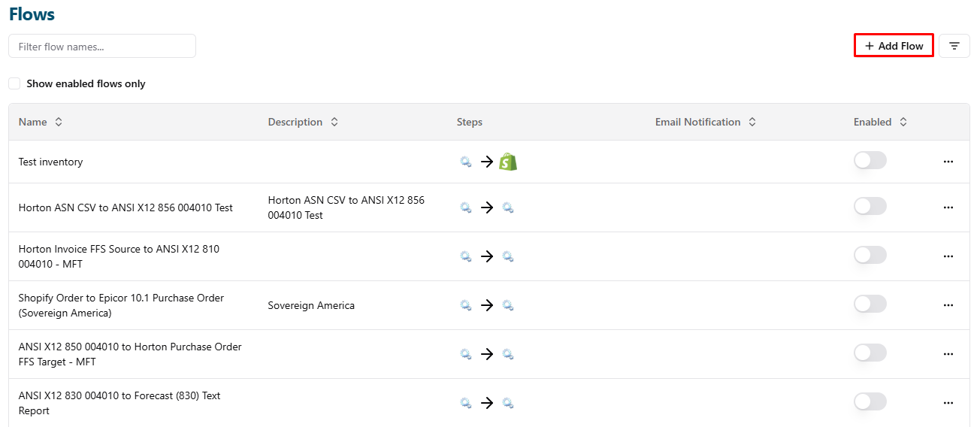980x427 pixels.
Task: Enable Shopify Order to Epicor flow toggle
Action: (870, 304)
